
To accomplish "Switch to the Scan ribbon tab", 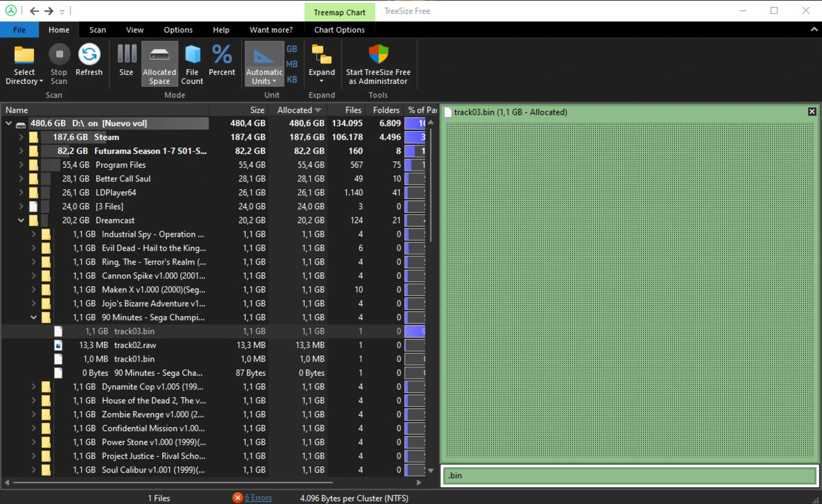I will point(98,30).
